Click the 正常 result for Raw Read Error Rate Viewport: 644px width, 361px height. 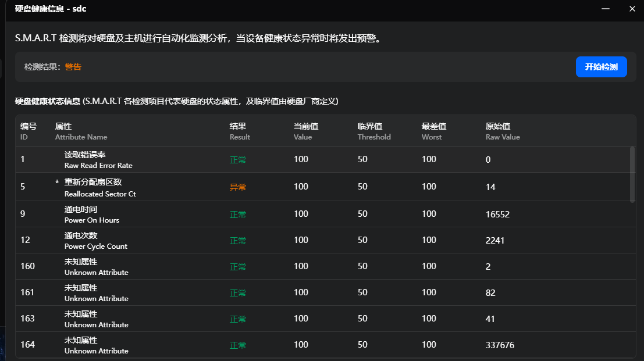[238, 160]
